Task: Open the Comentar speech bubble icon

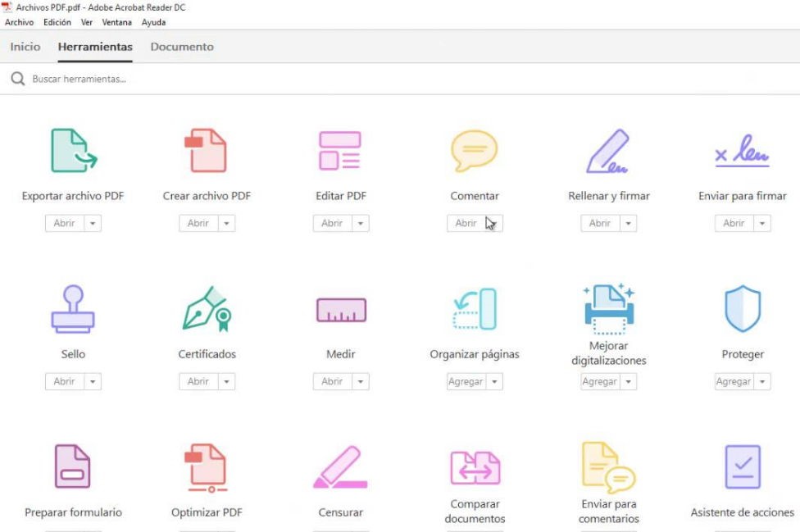Action: pos(474,151)
